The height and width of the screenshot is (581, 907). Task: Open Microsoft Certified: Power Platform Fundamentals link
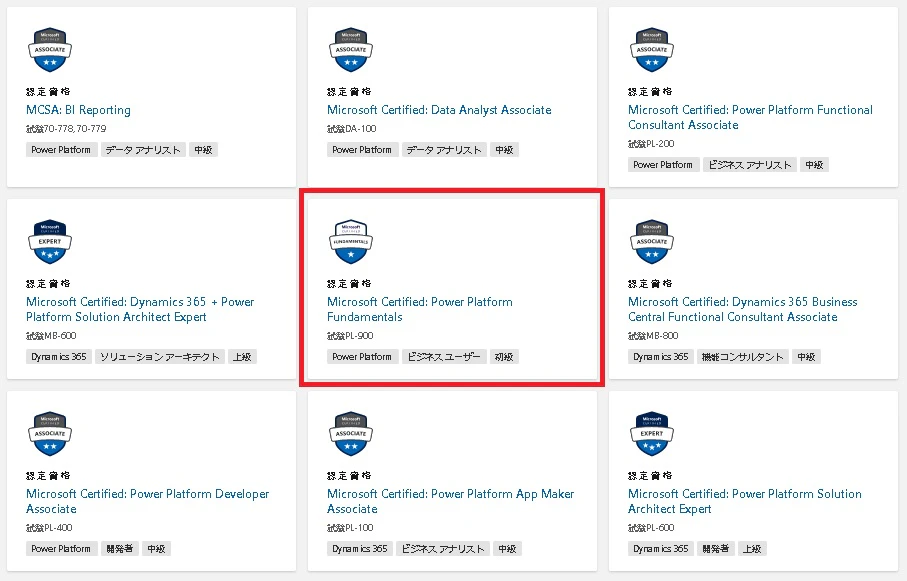point(419,310)
